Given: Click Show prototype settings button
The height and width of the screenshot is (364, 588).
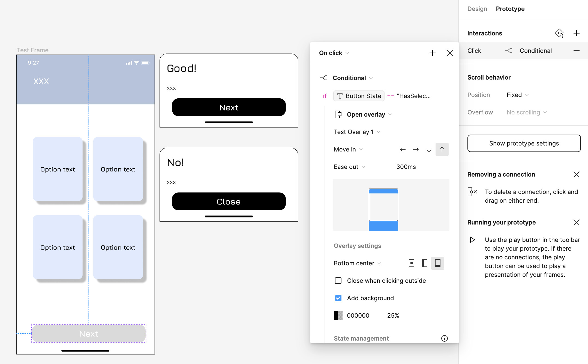Looking at the screenshot, I should [524, 143].
